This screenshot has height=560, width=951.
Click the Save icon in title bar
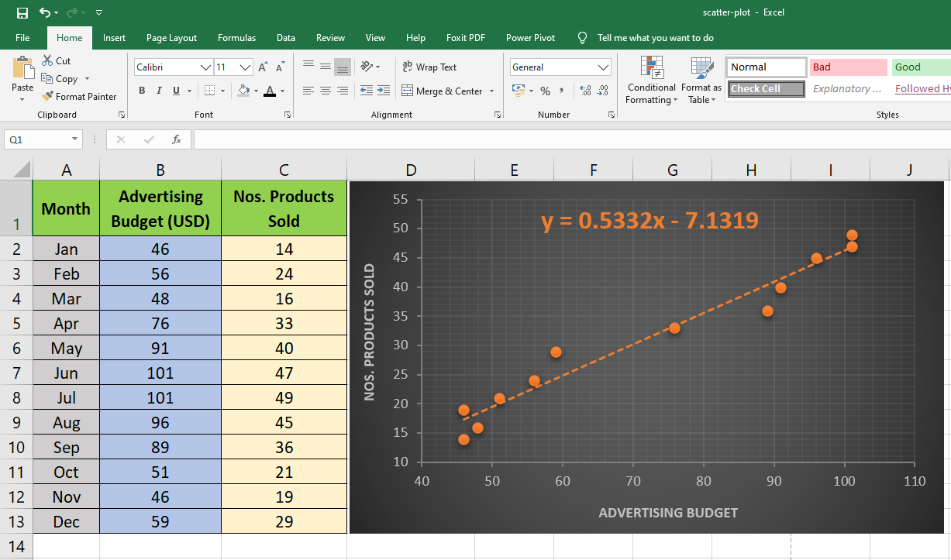pos(22,12)
